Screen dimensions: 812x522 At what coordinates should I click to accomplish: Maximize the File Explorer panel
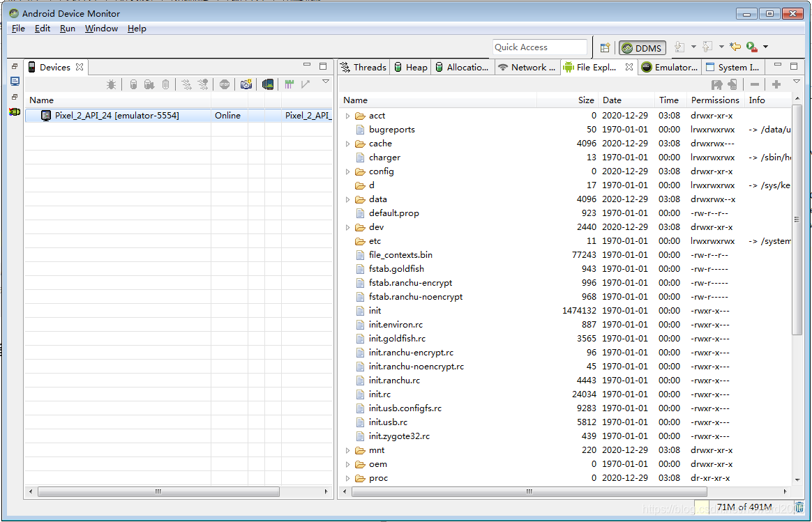pos(794,66)
